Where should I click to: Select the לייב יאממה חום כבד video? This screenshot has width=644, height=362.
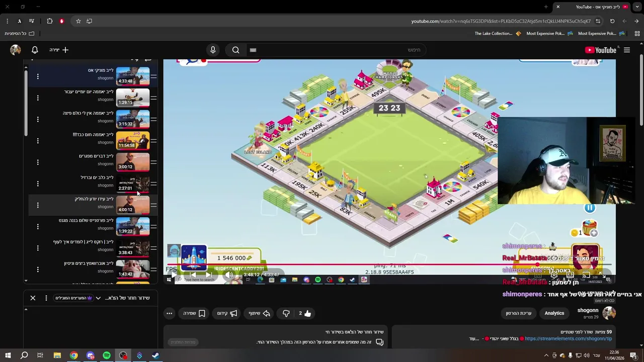click(93, 135)
